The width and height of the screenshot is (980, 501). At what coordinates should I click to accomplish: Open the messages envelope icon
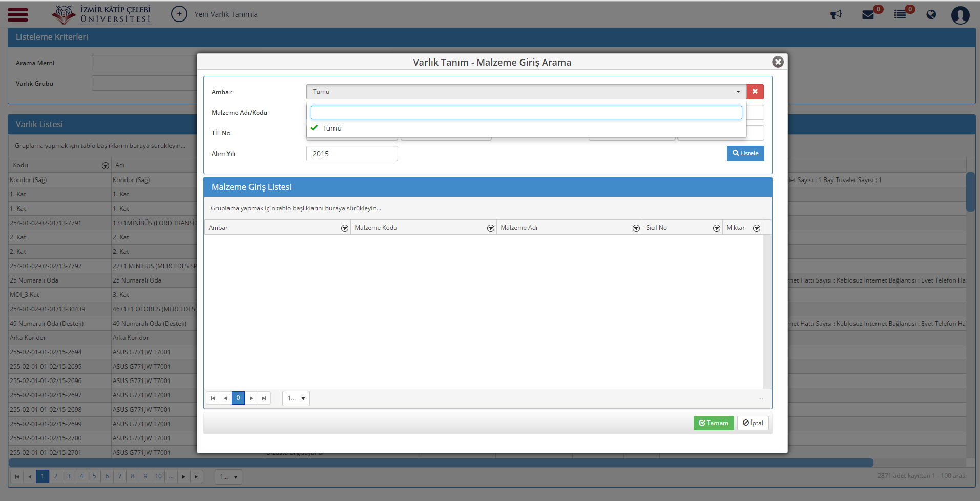(868, 14)
